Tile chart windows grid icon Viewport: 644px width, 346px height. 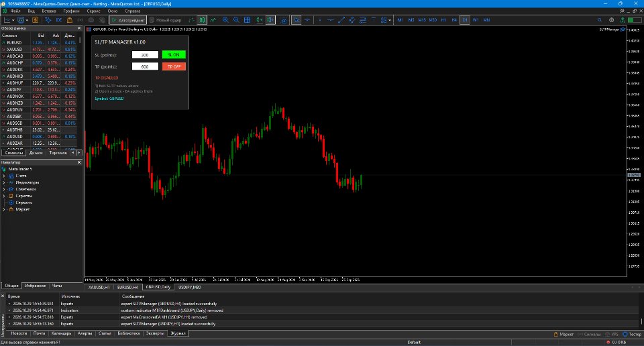(x=248, y=19)
